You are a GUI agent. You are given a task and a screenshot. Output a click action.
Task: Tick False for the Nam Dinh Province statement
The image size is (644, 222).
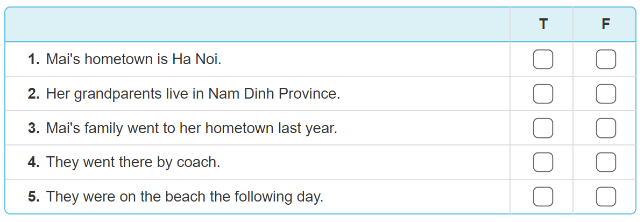pos(606,94)
